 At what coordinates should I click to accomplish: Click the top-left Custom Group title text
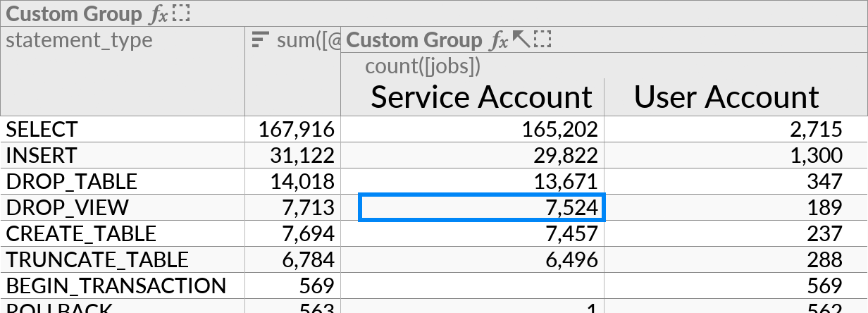pyautogui.click(x=73, y=14)
